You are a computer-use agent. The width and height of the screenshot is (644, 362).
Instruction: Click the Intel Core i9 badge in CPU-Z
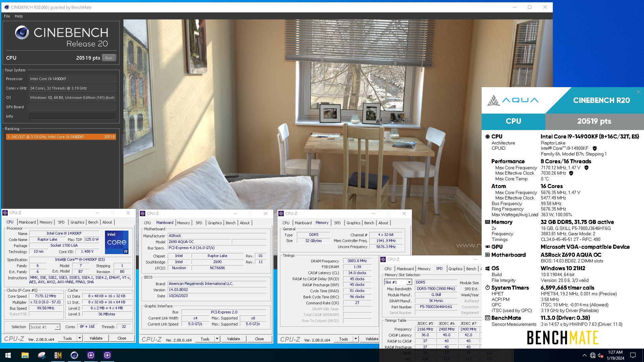coord(116,242)
